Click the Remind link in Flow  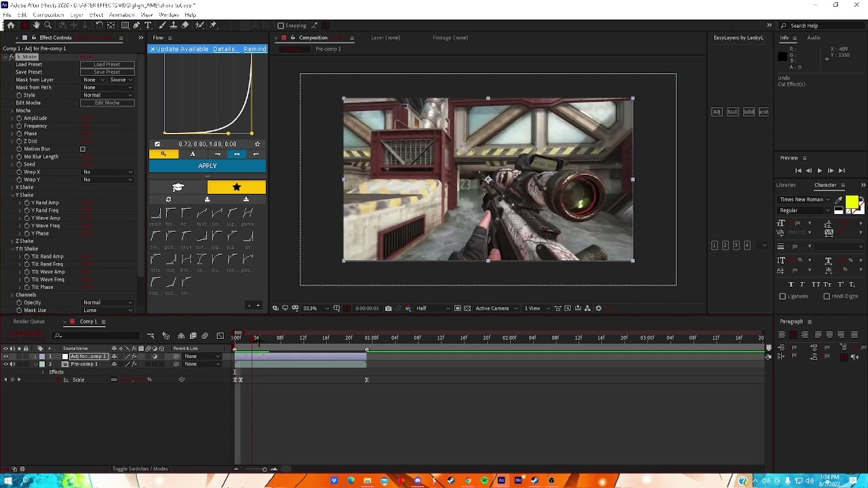click(255, 49)
